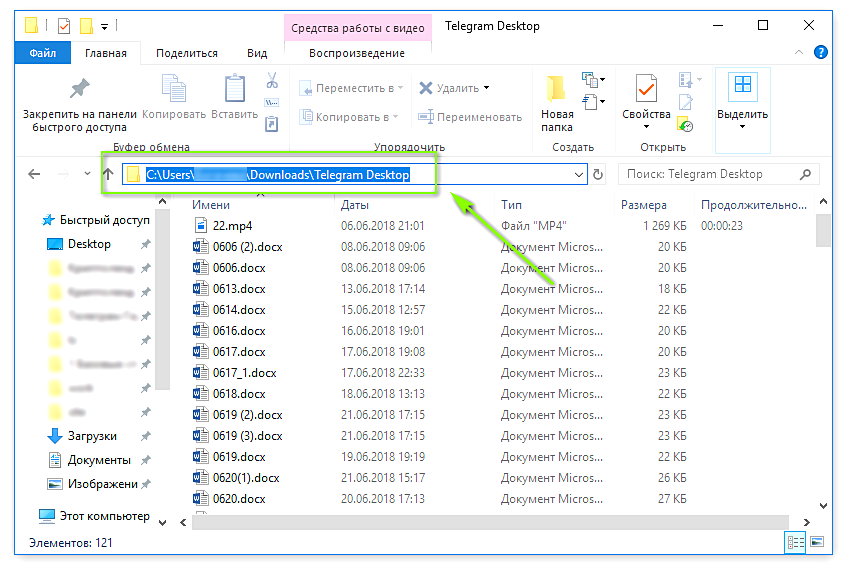The image size is (842, 575).
Task: Click the properties checkmark icon in title bar
Action: [x=64, y=25]
